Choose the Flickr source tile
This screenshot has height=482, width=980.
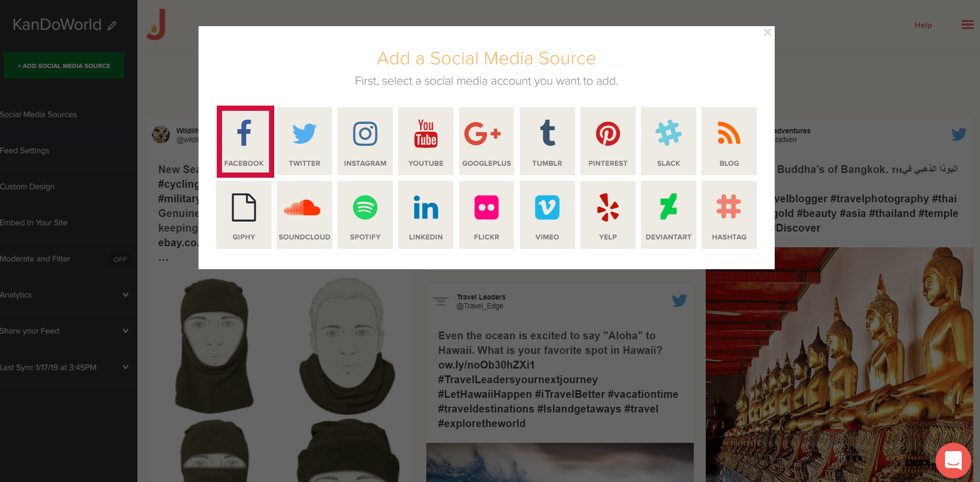(486, 215)
